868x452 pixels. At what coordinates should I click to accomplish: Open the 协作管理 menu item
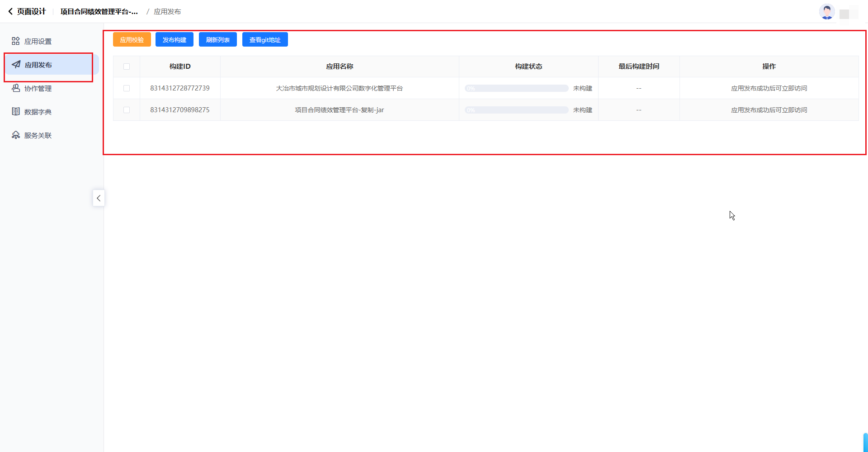coord(38,89)
